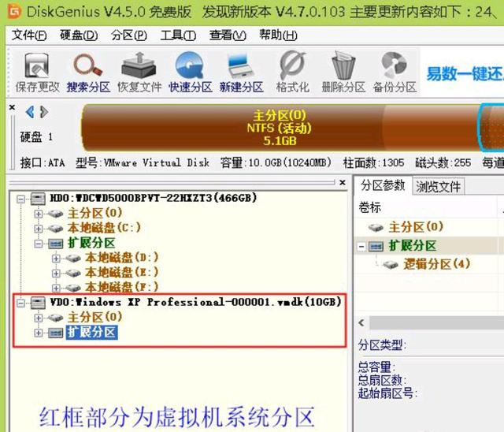Open the 工具(T) menu
Image resolution: width=504 pixels, height=432 pixels.
pos(179,35)
